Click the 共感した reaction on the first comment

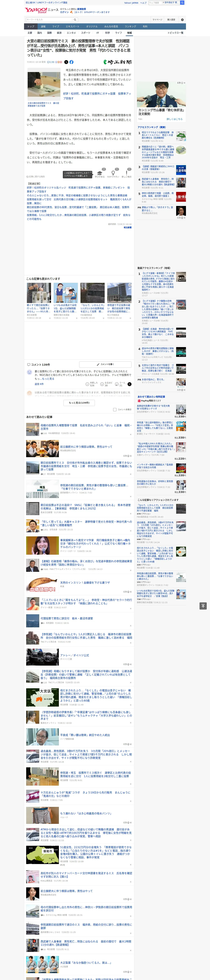pyautogui.click(x=92, y=384)
